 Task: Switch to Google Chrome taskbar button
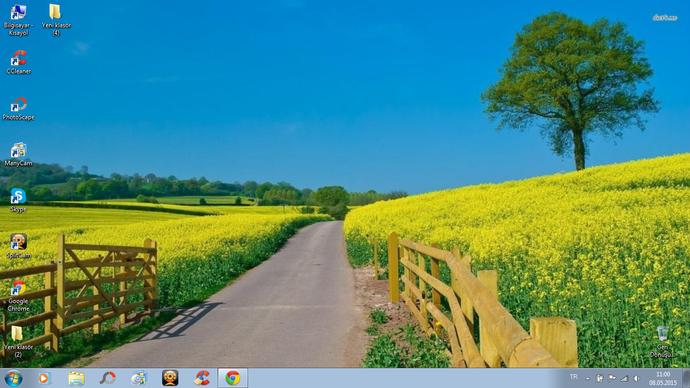click(x=233, y=378)
